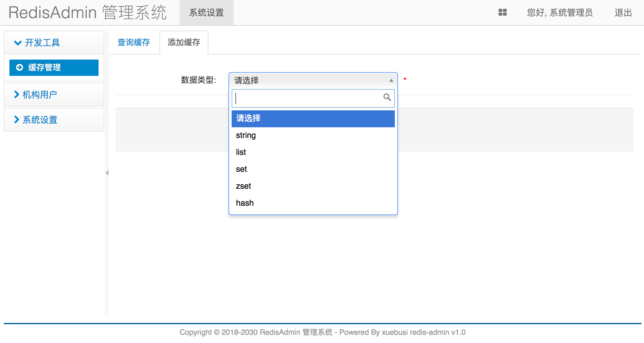Select the list option
The width and height of the screenshot is (644, 343).
click(x=241, y=152)
